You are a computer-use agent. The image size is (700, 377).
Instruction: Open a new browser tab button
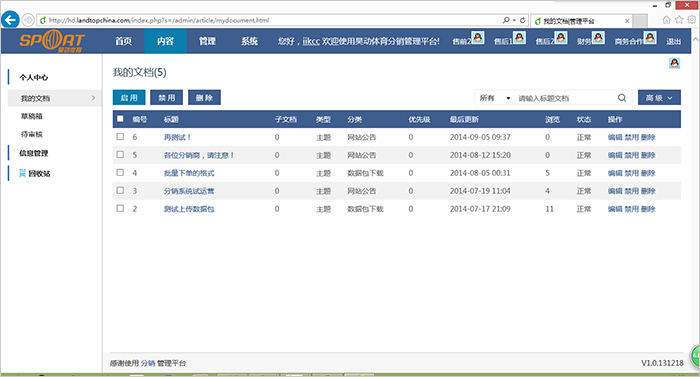tap(640, 21)
